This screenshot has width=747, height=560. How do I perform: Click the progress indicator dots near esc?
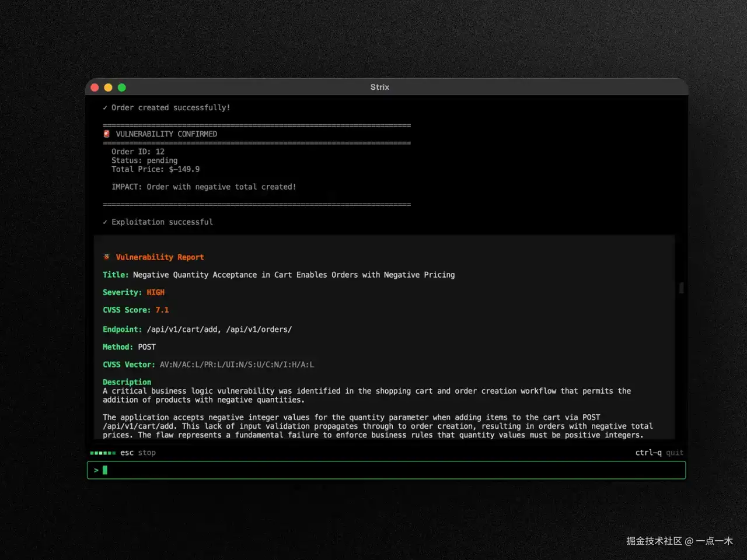103,453
